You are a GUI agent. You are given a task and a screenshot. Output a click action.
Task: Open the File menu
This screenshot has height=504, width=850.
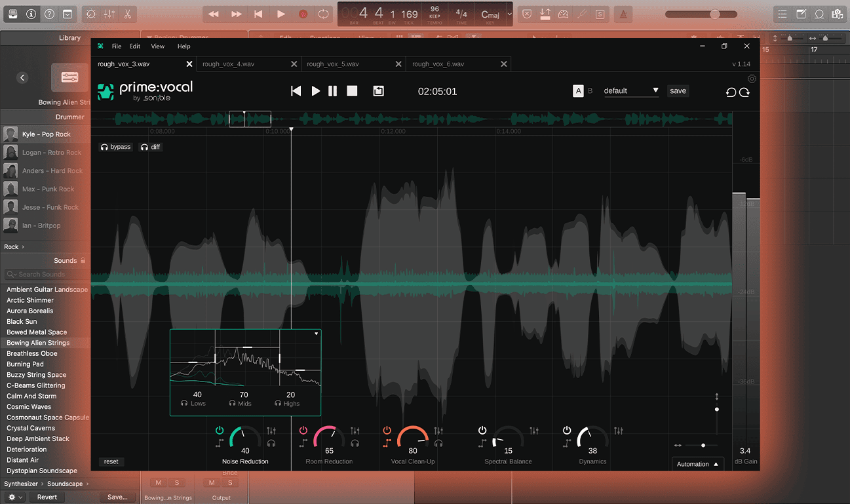pyautogui.click(x=117, y=47)
